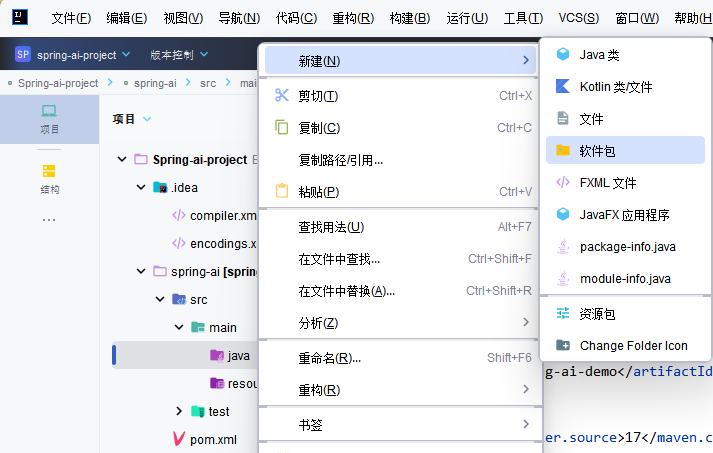Select package-info.java in submenu
The height and width of the screenshot is (453, 713).
(x=625, y=247)
